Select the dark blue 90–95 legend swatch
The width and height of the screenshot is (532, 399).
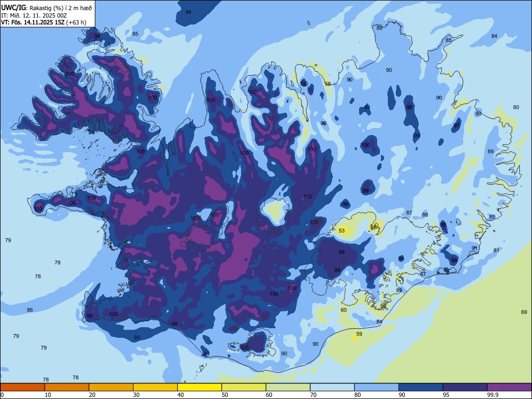(x=421, y=387)
